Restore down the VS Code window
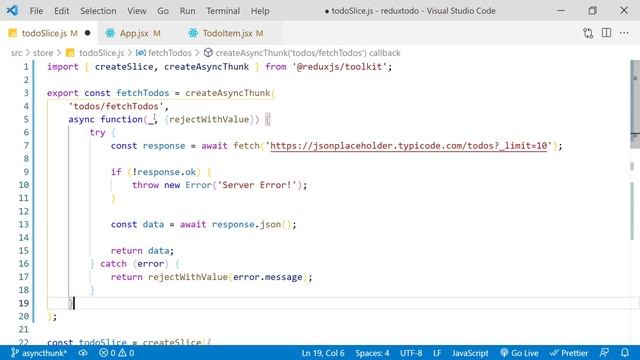Viewport: 640px width, 360px height. [593, 11]
